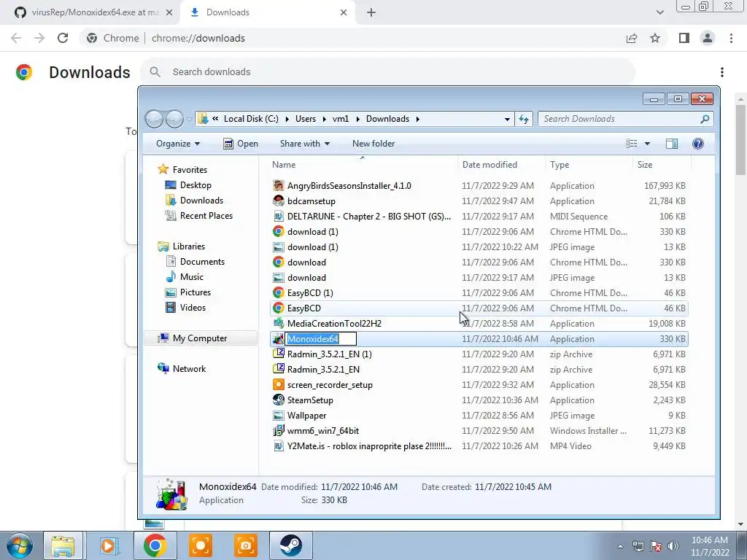Viewport: 747px width, 560px height.
Task: Sort files by the Type column
Action: (560, 165)
